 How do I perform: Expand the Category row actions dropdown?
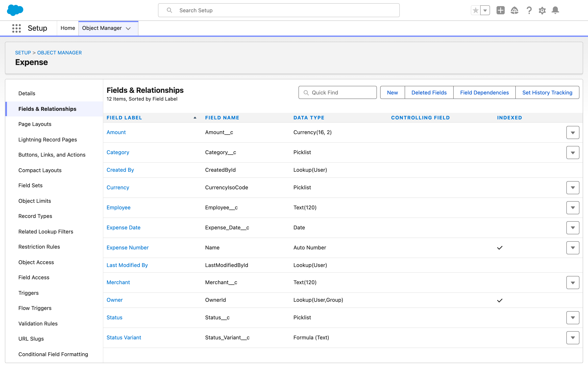point(573,153)
